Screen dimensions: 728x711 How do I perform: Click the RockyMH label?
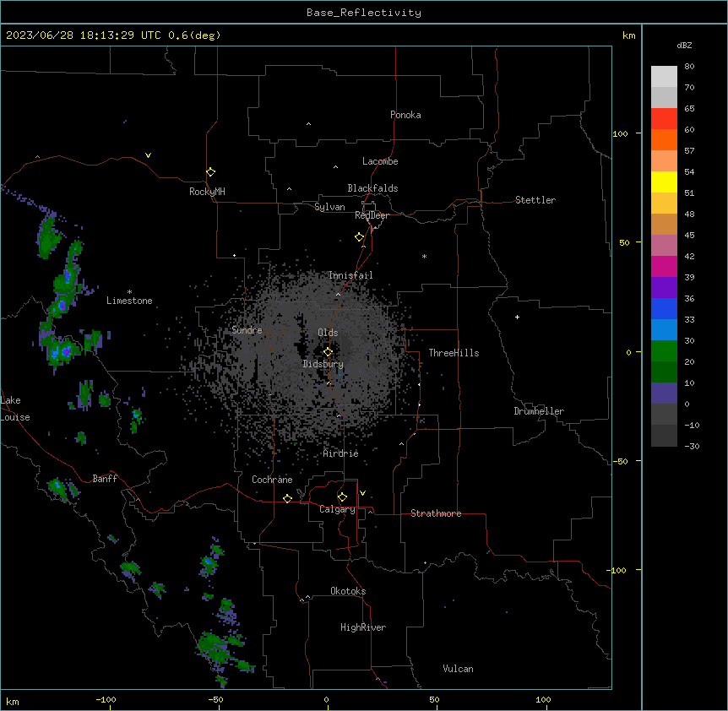[207, 192]
